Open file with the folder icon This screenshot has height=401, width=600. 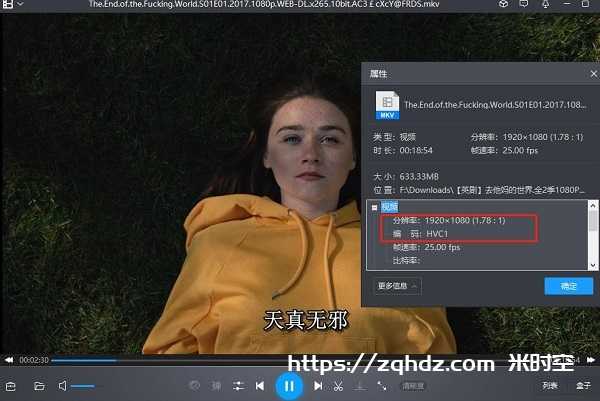[39, 386]
